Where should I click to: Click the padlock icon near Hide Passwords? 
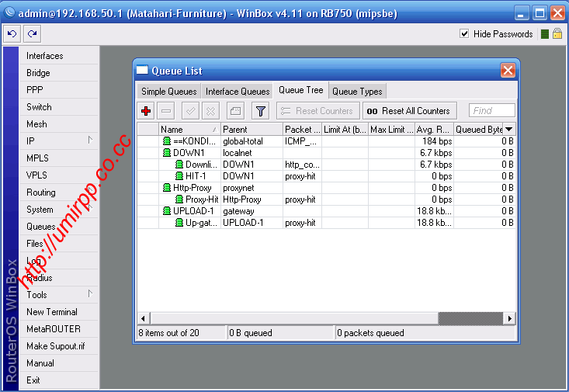557,33
